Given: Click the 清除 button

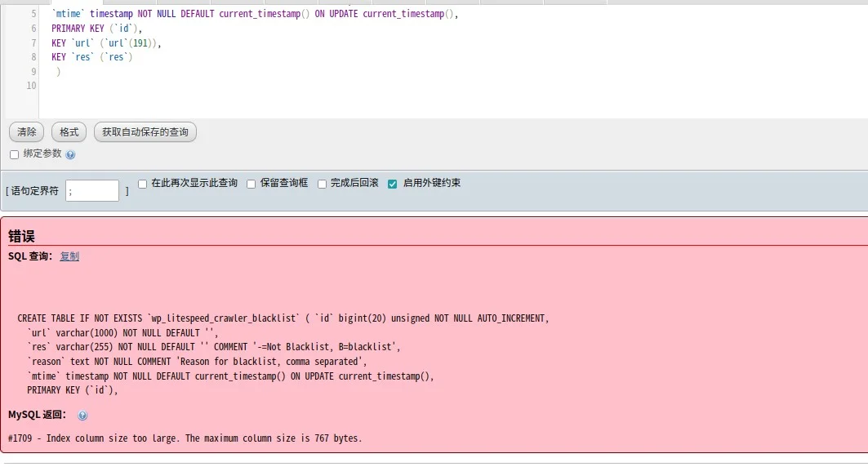Looking at the screenshot, I should click(27, 131).
